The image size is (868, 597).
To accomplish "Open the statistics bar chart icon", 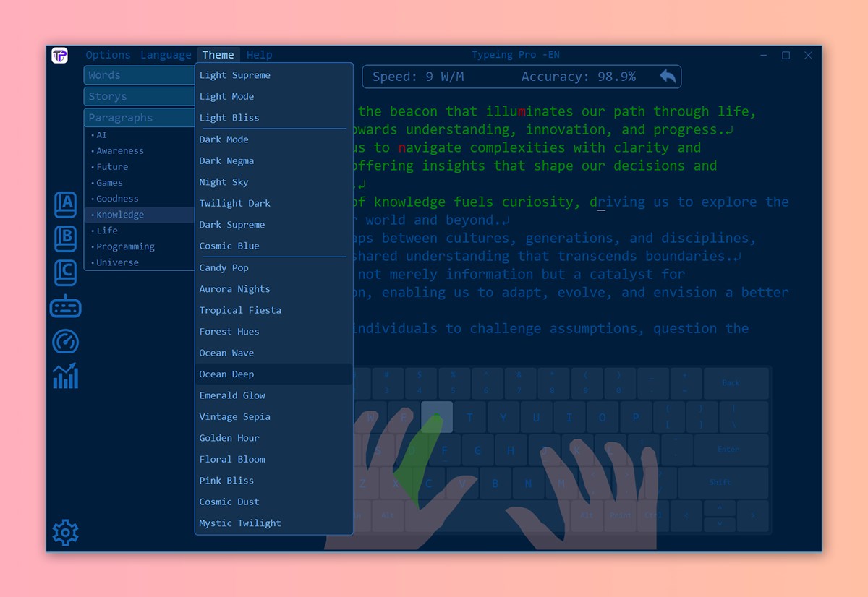I will [65, 376].
